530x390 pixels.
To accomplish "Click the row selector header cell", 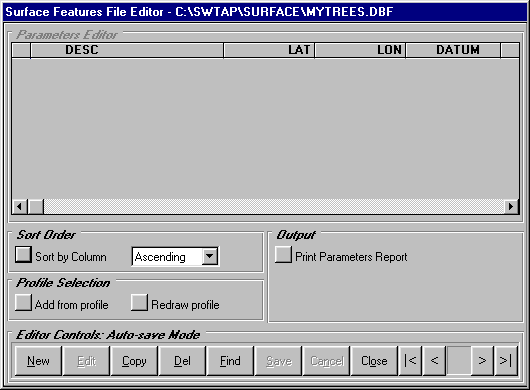I will (x=21, y=50).
